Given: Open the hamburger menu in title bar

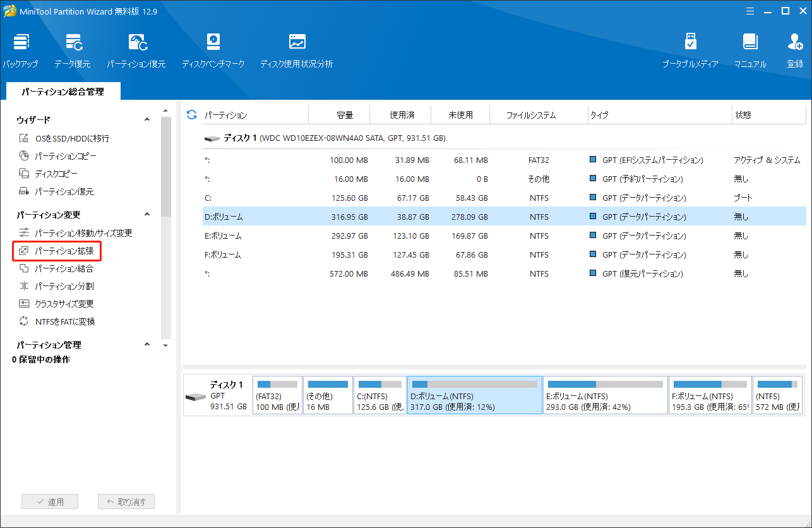Looking at the screenshot, I should pyautogui.click(x=750, y=11).
